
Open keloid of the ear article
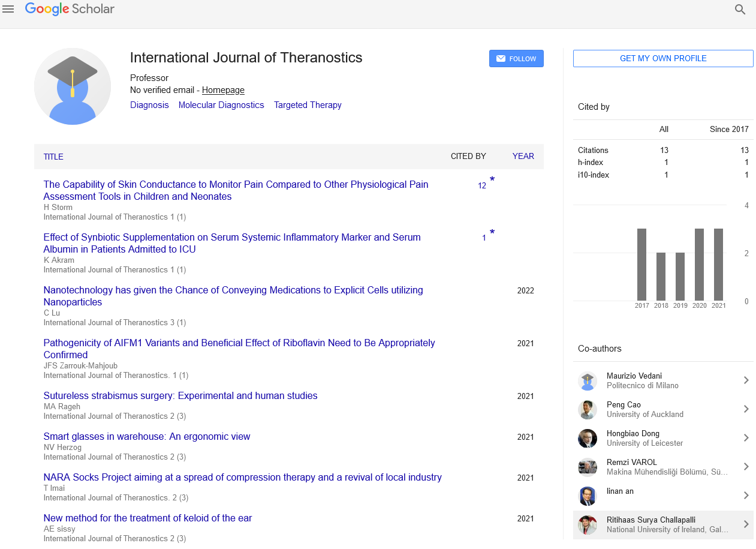(147, 518)
